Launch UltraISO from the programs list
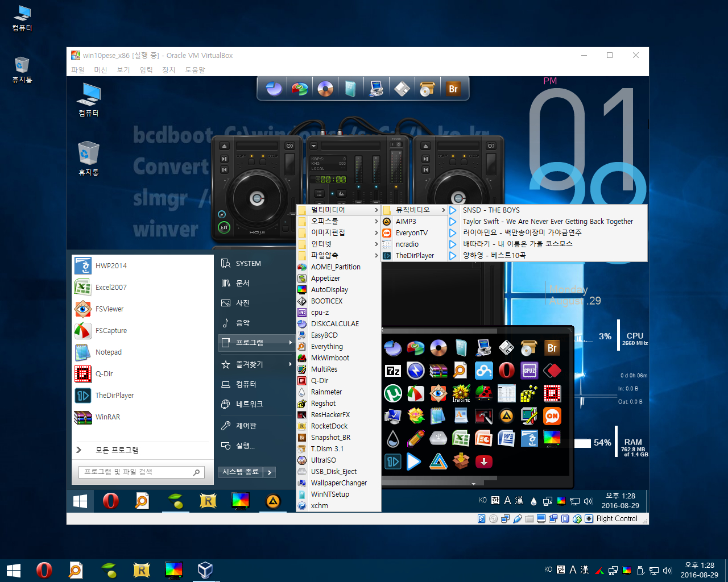This screenshot has height=582, width=728. (338, 460)
